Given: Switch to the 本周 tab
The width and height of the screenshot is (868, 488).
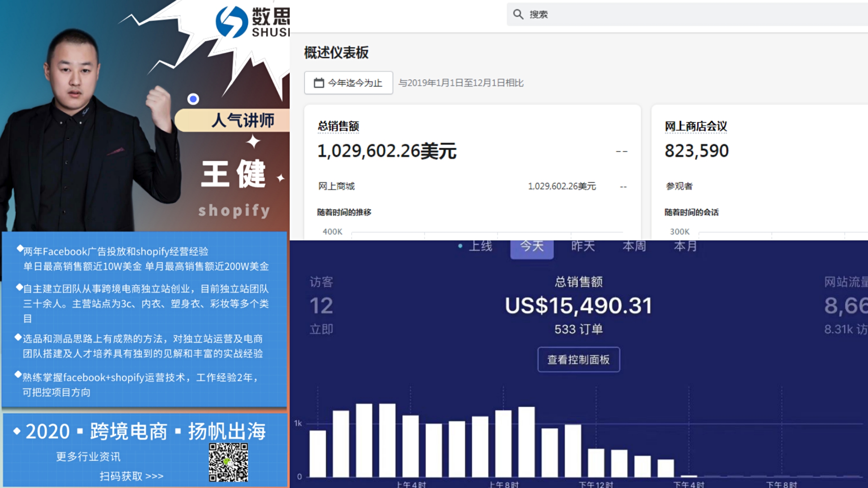Looking at the screenshot, I should click(634, 247).
